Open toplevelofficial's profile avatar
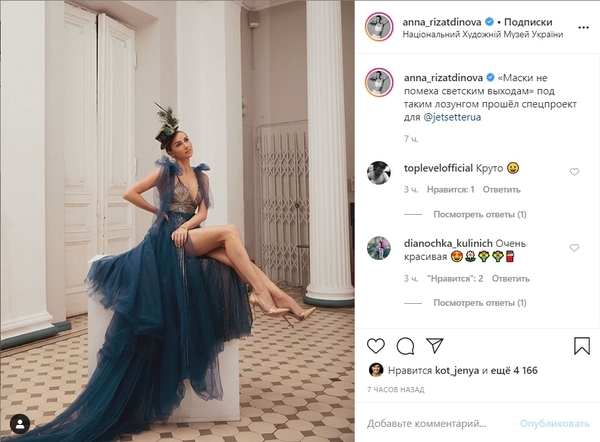This screenshot has height=442, width=600. 379,173
